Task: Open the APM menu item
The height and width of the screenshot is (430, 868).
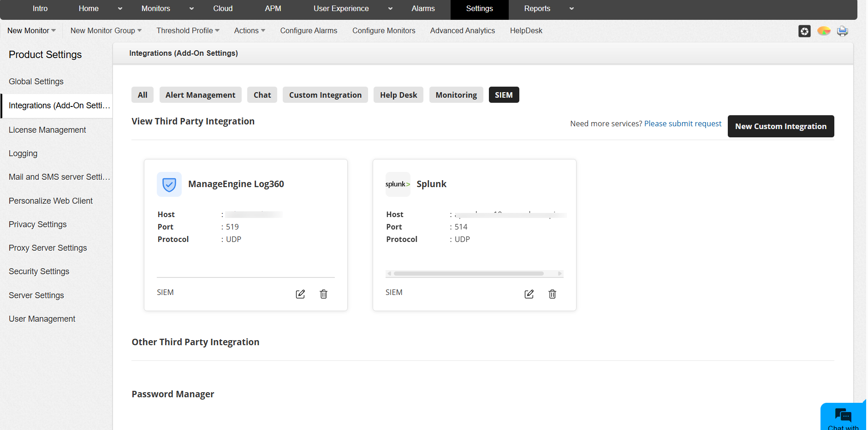Action: (x=273, y=8)
